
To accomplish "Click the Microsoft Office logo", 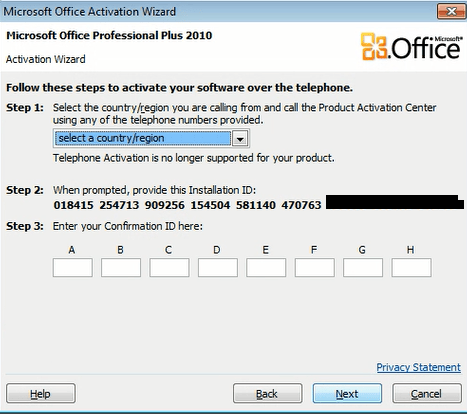I will [x=412, y=47].
